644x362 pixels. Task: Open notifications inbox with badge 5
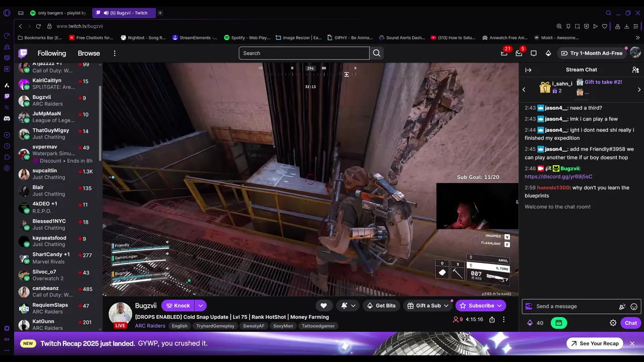pos(519,53)
